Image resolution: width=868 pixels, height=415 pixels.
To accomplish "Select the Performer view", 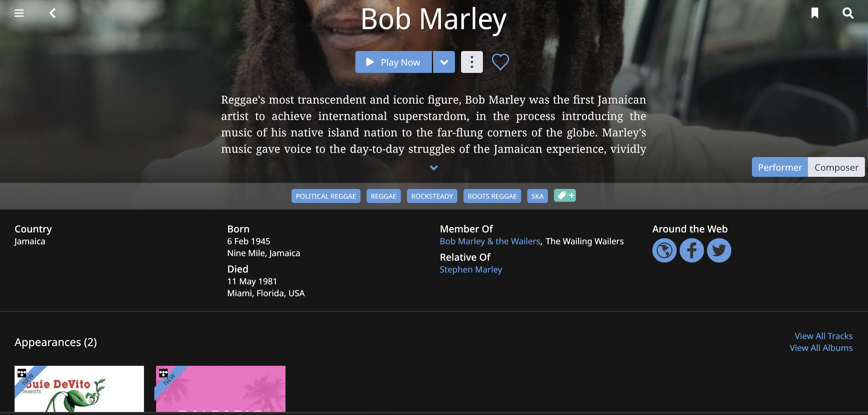I will point(780,167).
